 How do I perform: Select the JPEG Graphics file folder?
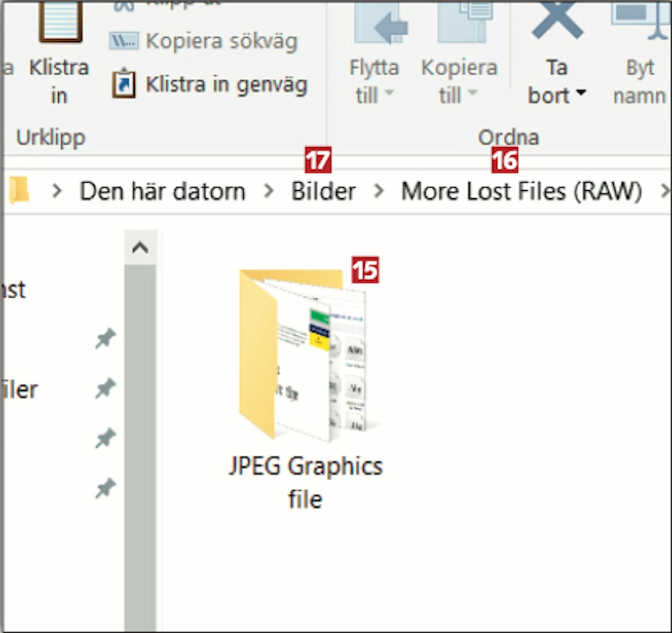(306, 358)
